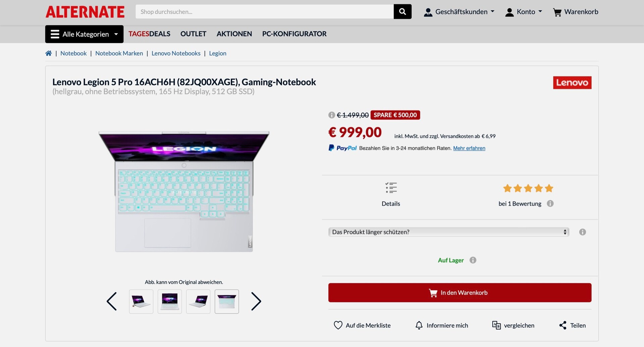The height and width of the screenshot is (347, 644).
Task: Click the search magnifier button
Action: pyautogui.click(x=402, y=12)
